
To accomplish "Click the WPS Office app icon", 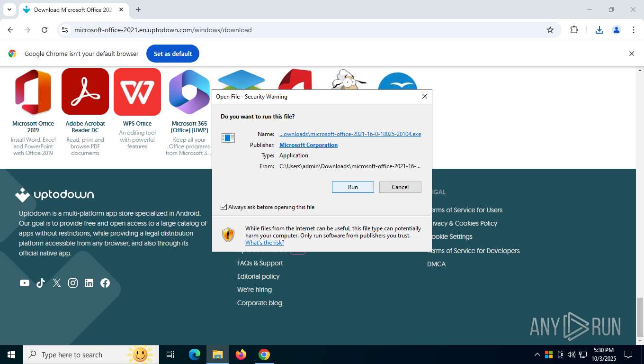I will tap(137, 92).
